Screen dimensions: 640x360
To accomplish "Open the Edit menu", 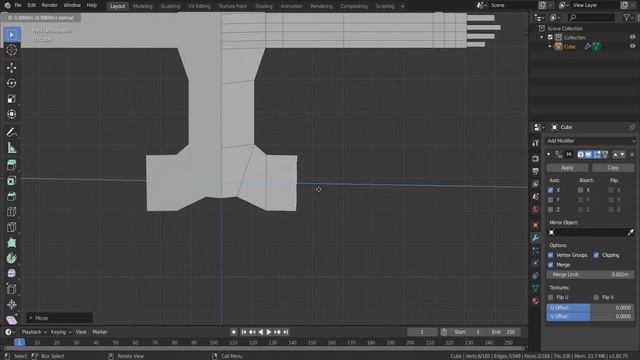I will point(31,5).
